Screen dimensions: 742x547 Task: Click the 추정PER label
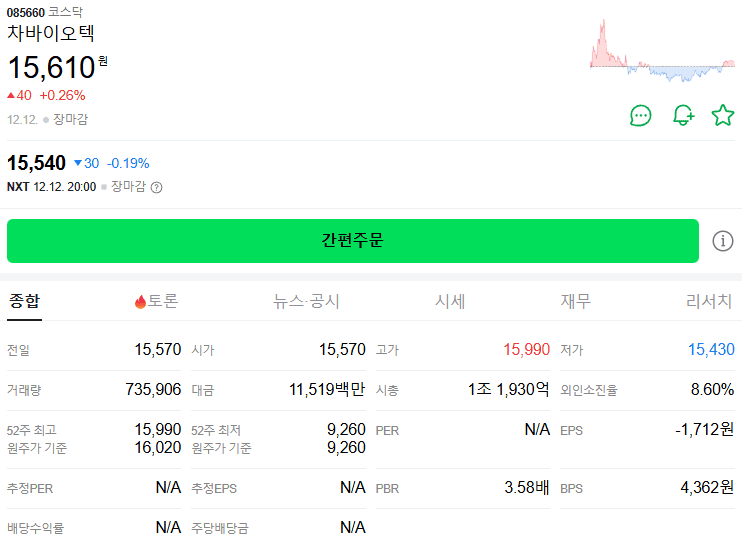coord(30,488)
